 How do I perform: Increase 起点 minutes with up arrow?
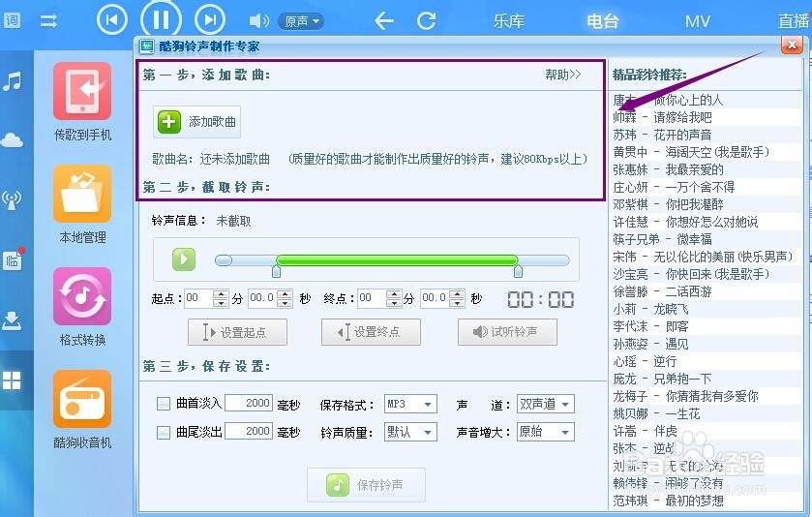coord(221,293)
